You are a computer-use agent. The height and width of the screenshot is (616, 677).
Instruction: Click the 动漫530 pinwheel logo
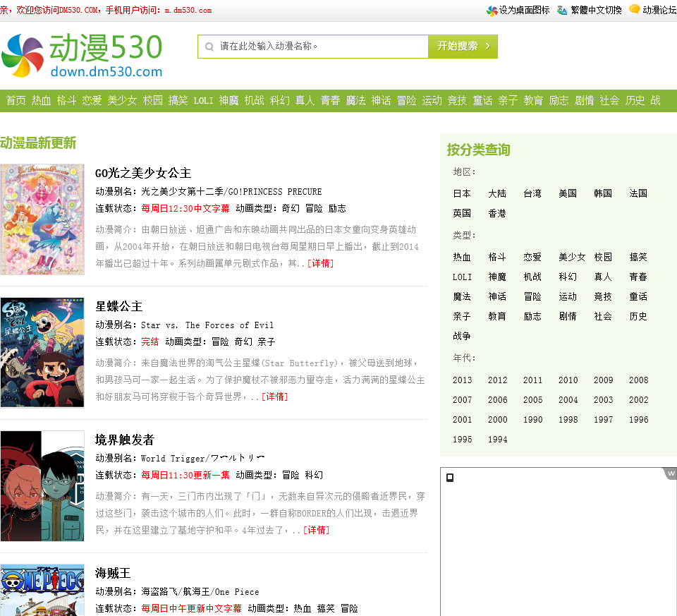(x=23, y=56)
